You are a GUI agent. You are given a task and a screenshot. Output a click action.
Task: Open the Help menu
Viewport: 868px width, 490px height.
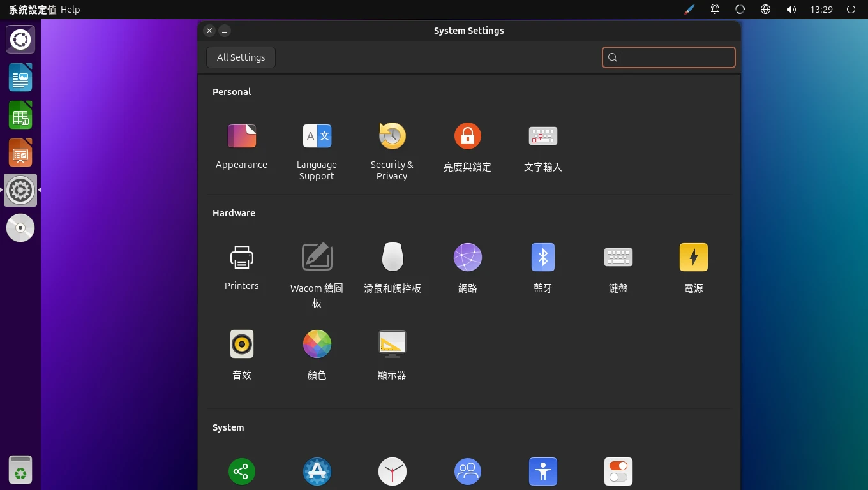coord(70,10)
